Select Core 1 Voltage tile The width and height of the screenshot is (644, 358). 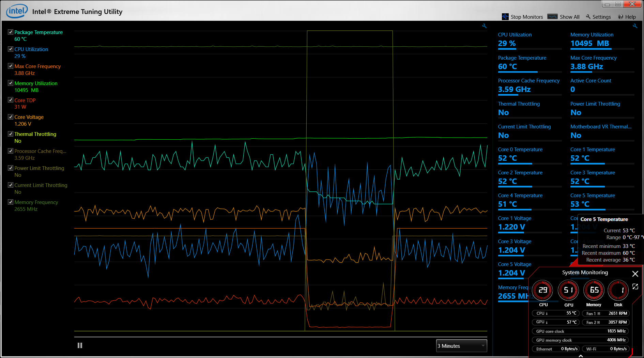pos(530,224)
